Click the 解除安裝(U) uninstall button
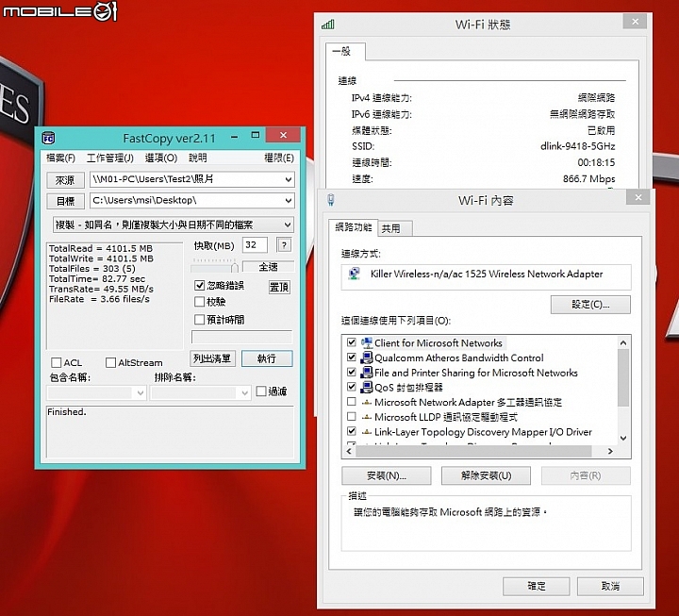The width and height of the screenshot is (679, 616). [x=486, y=475]
